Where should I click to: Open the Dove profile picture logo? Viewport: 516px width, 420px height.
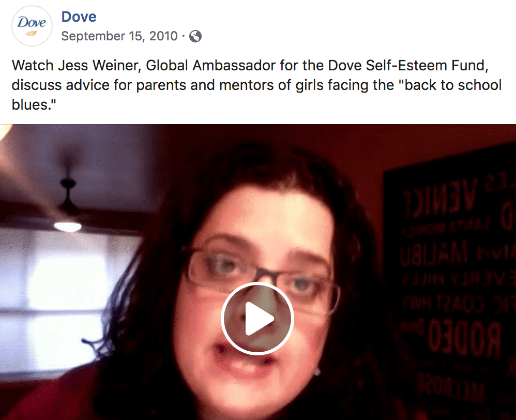click(32, 26)
